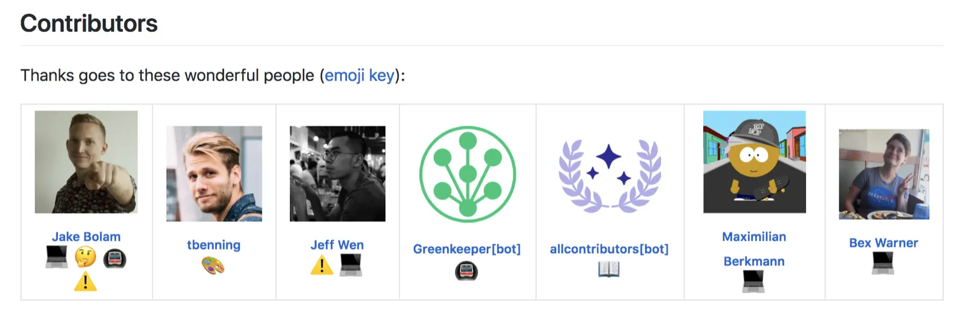Click the thinking face emoji under Jake Bolam
Screen dimensions: 980x321
coord(86,258)
